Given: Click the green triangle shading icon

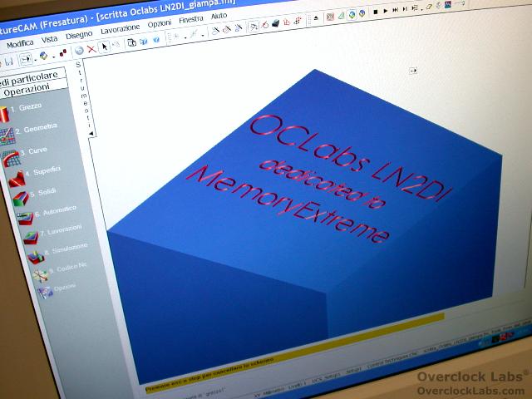Looking at the screenshot, I should point(341,15).
